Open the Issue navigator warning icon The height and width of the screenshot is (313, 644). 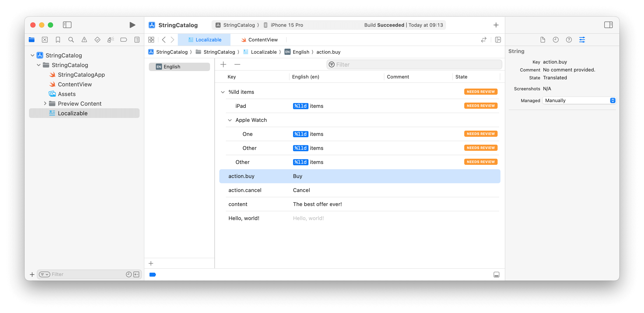[x=84, y=40]
